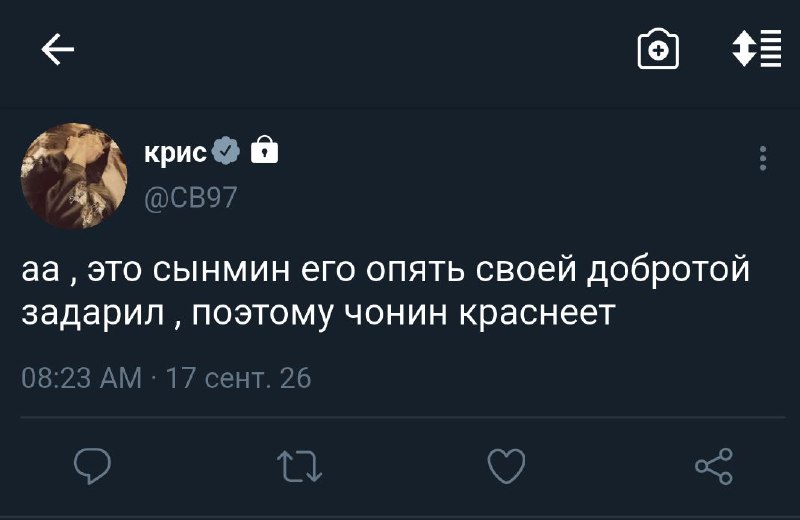This screenshot has height=520, width=800.
Task: Click the word добротой in the tweet
Action: [x=668, y=270]
